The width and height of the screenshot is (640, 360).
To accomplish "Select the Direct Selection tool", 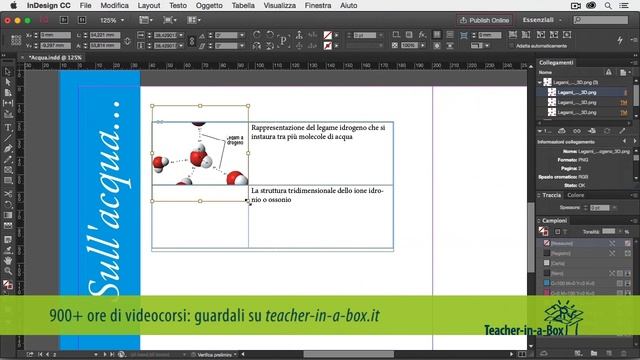I will click(8, 82).
